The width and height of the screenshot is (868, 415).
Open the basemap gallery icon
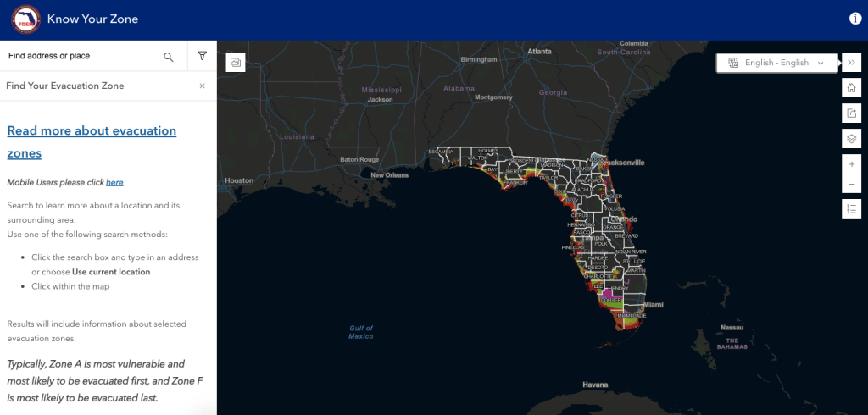(x=236, y=62)
